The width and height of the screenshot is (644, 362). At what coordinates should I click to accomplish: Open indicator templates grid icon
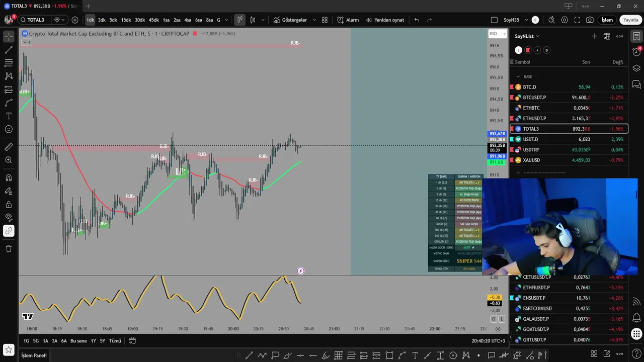click(x=325, y=20)
